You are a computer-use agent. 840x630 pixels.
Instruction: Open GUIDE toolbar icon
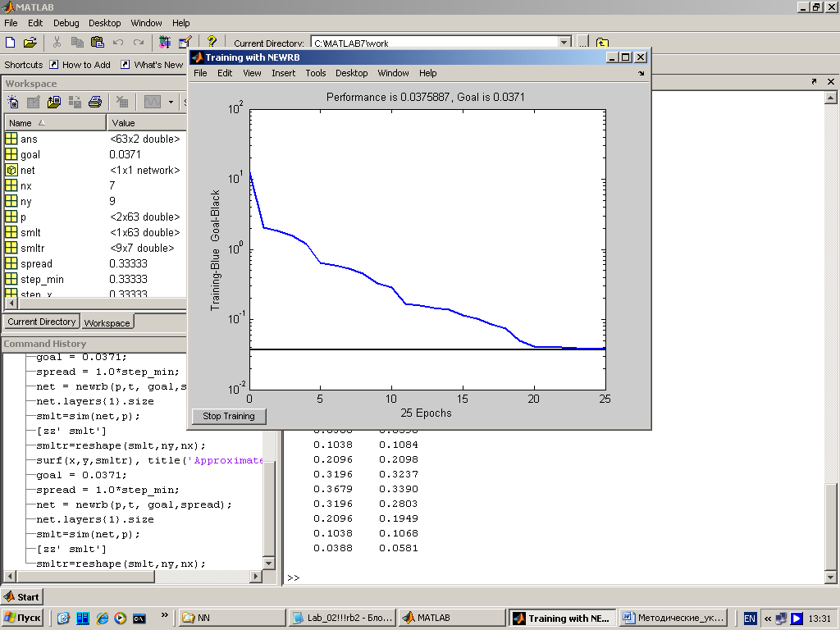pos(185,43)
